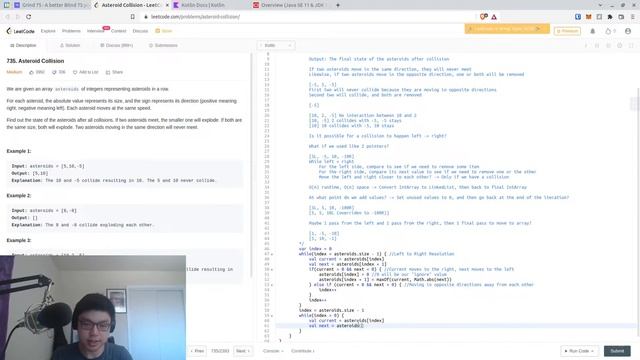Open the Contest nav item
This screenshot has width=640, height=360.
coord(119,31)
